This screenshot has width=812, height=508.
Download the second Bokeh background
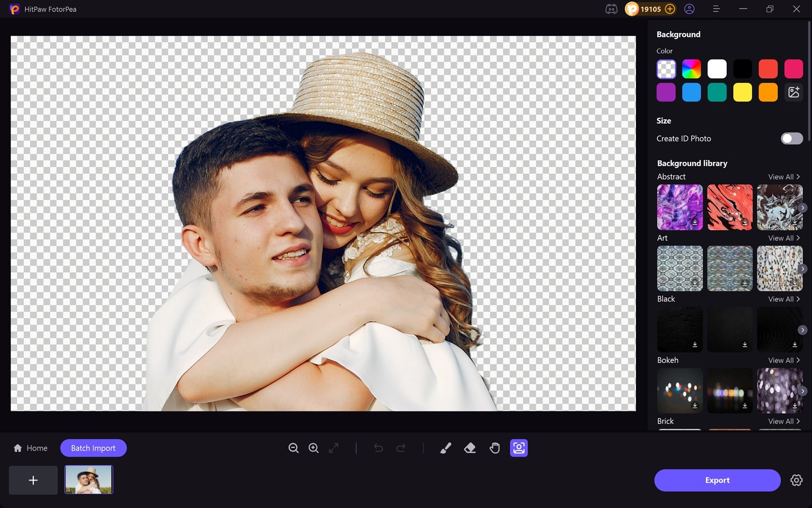745,405
